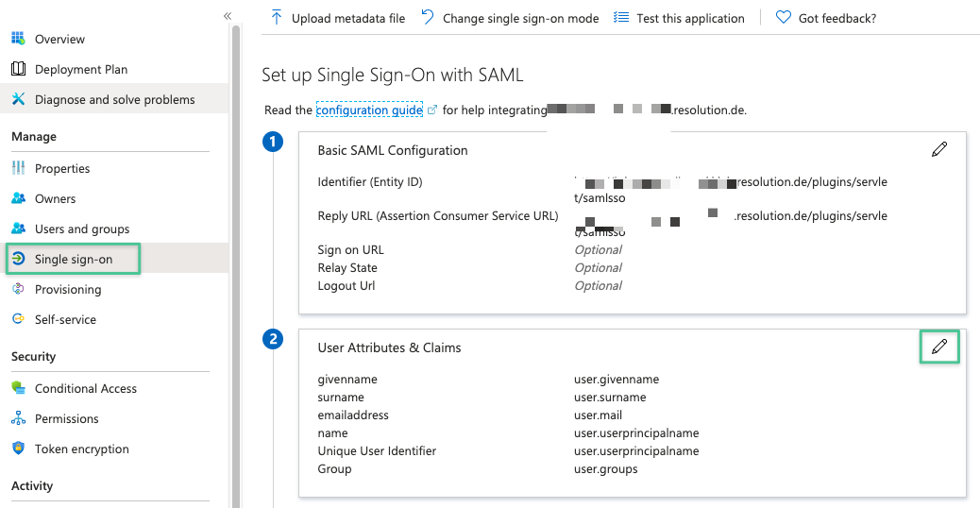The width and height of the screenshot is (980, 508).
Task: Click the Deployment Plan book icon
Action: tap(19, 69)
